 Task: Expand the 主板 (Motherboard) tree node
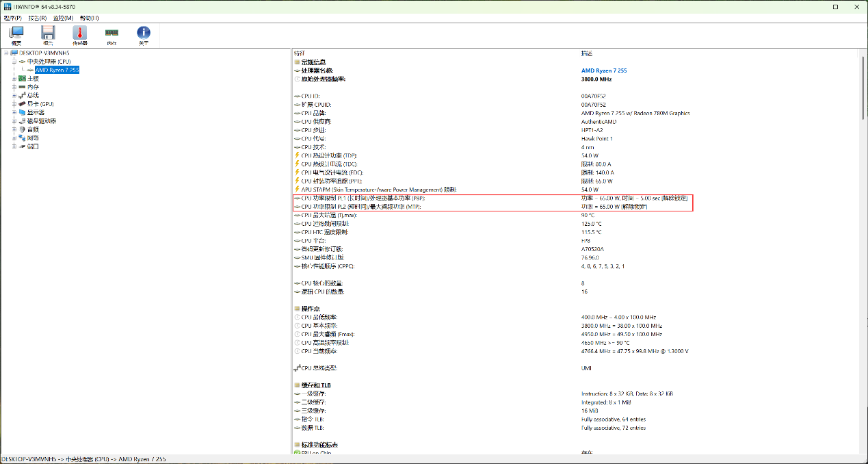click(x=14, y=79)
